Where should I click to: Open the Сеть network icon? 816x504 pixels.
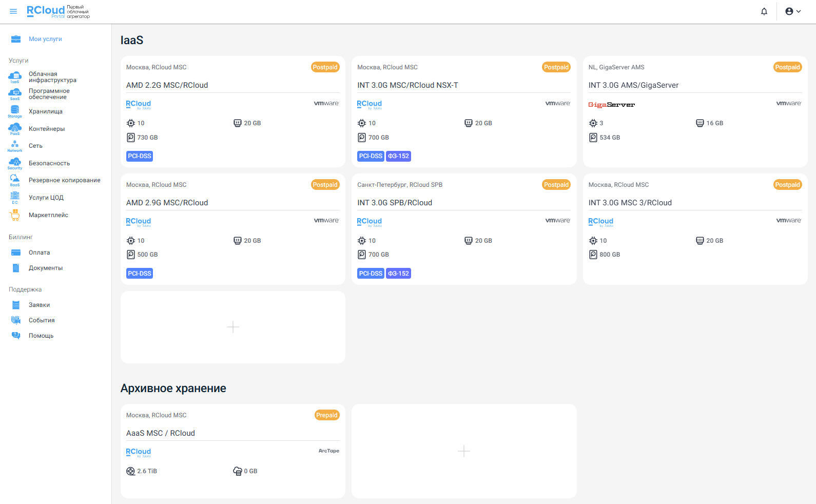point(15,146)
